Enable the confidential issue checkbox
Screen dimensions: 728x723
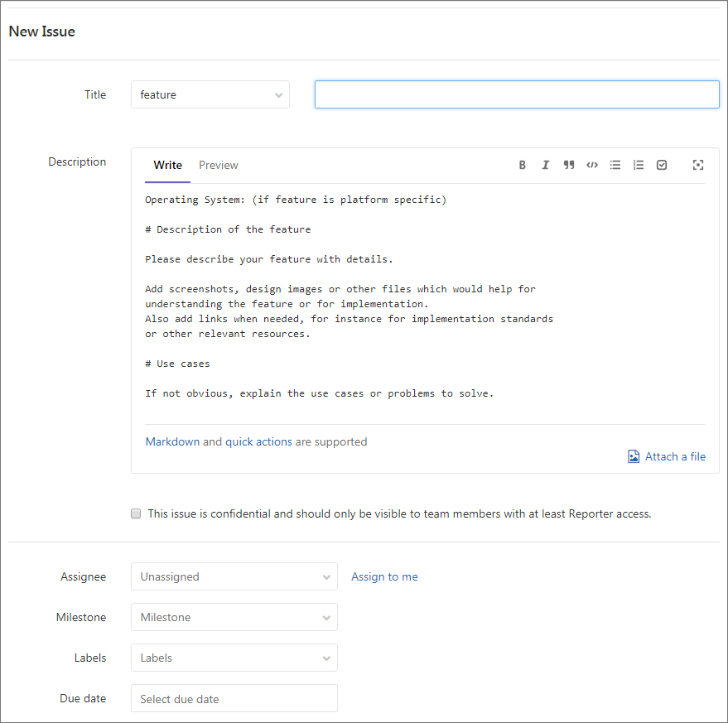135,513
